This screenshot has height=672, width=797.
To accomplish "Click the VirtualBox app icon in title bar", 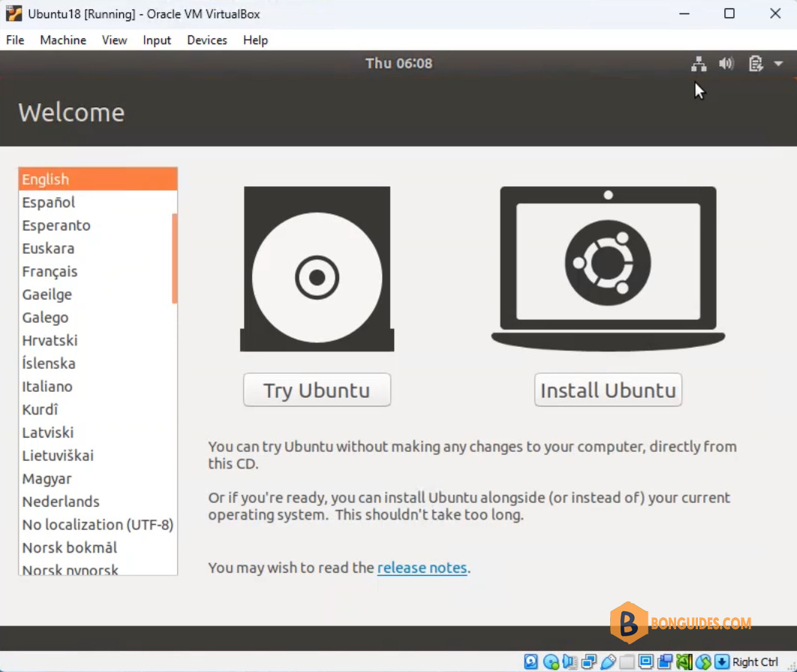I will [14, 14].
